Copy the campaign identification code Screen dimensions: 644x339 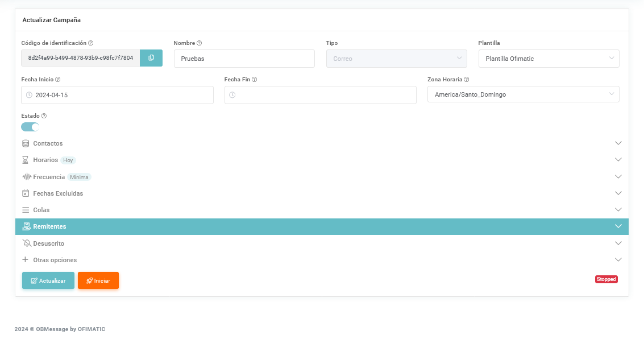(x=151, y=58)
